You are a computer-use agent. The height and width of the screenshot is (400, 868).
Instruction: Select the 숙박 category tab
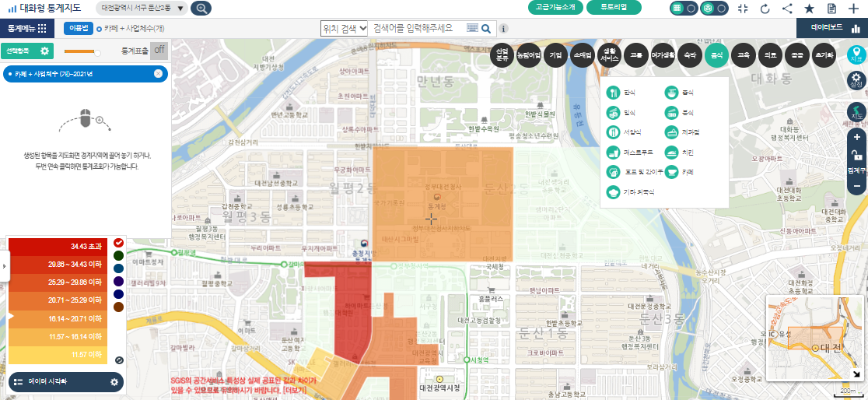click(x=689, y=56)
